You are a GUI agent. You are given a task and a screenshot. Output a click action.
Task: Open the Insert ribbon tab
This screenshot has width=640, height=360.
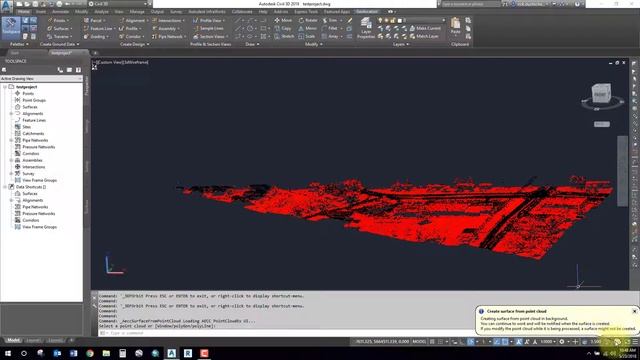point(41,12)
